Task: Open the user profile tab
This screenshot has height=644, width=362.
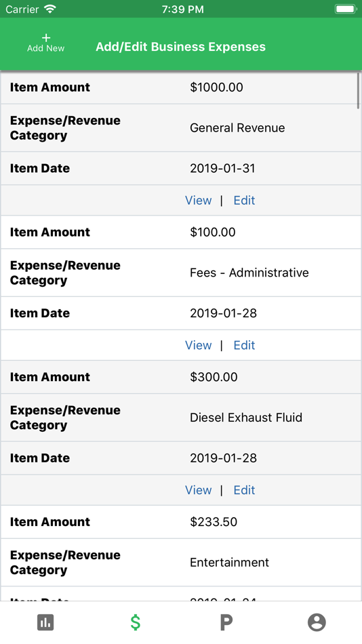Action: click(317, 622)
